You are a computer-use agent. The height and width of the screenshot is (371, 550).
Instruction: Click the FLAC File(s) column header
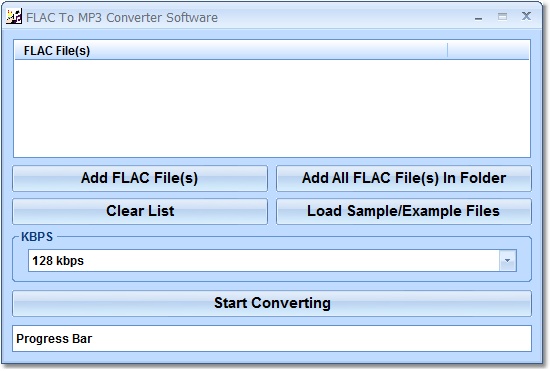[x=231, y=50]
